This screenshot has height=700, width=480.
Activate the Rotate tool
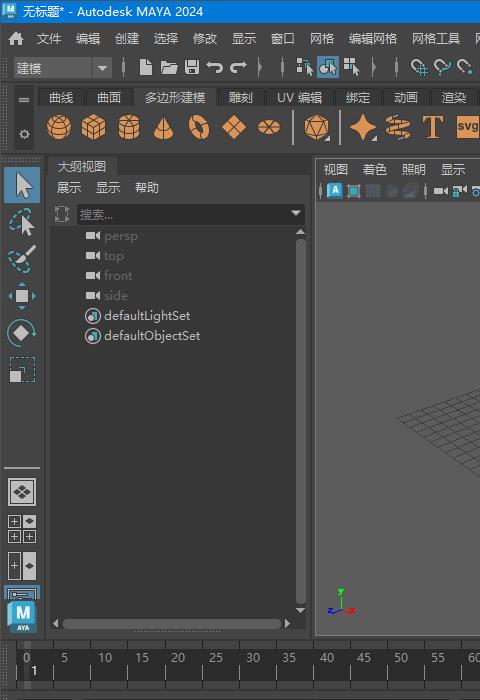pos(22,333)
